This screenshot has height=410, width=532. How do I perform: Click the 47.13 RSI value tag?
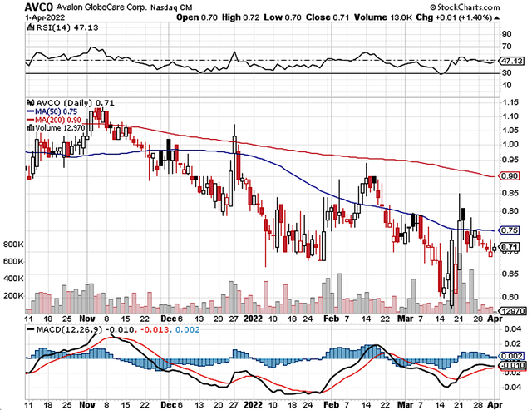512,61
